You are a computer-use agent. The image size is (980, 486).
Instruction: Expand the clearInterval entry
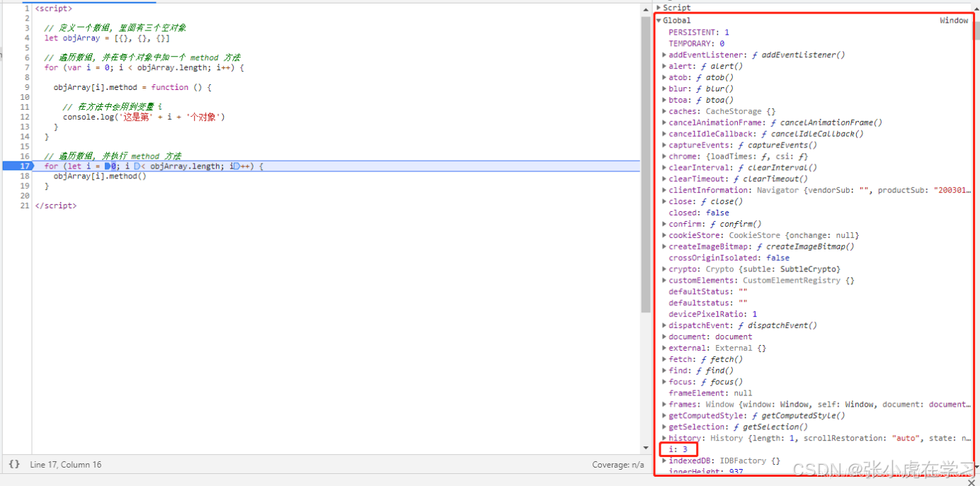pyautogui.click(x=664, y=168)
